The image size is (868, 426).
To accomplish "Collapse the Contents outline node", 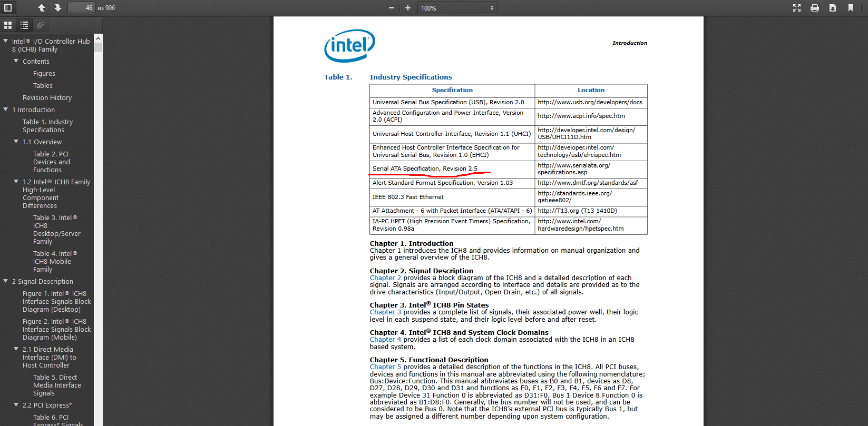I will point(16,61).
